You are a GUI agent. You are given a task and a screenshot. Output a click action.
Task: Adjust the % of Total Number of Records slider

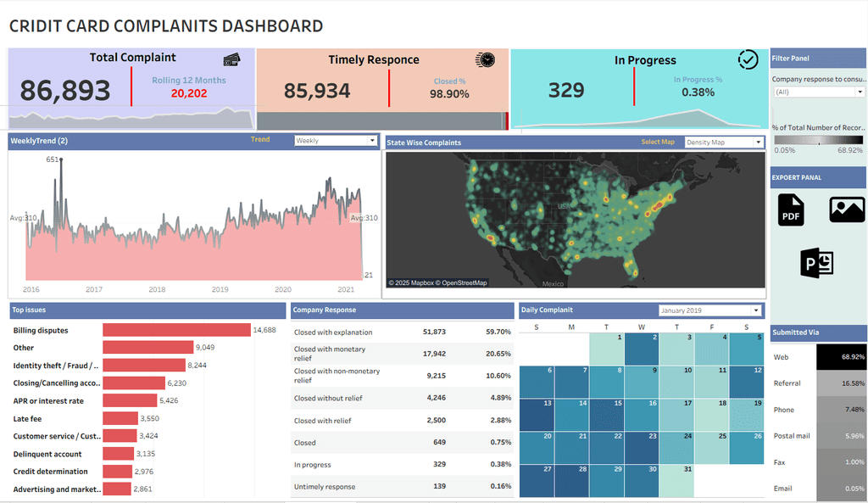[x=818, y=140]
